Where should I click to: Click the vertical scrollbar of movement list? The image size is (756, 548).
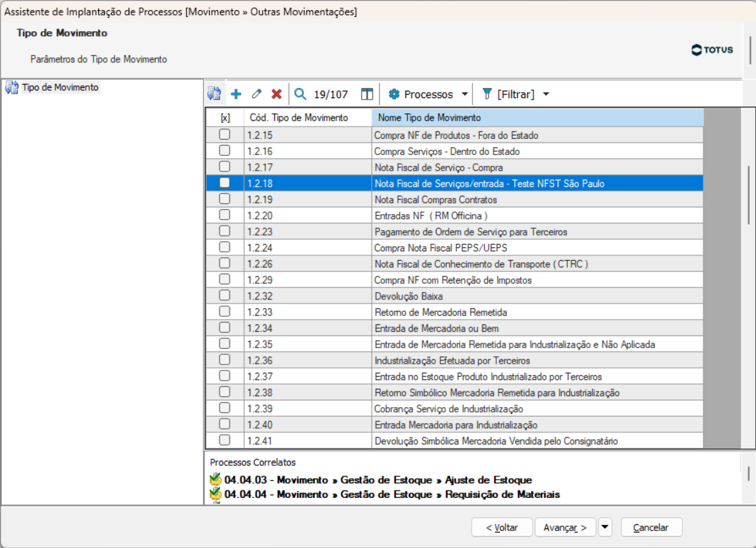(x=749, y=278)
